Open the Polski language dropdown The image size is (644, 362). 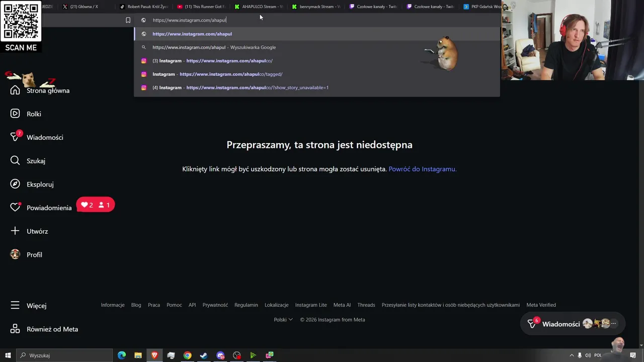pyautogui.click(x=283, y=320)
